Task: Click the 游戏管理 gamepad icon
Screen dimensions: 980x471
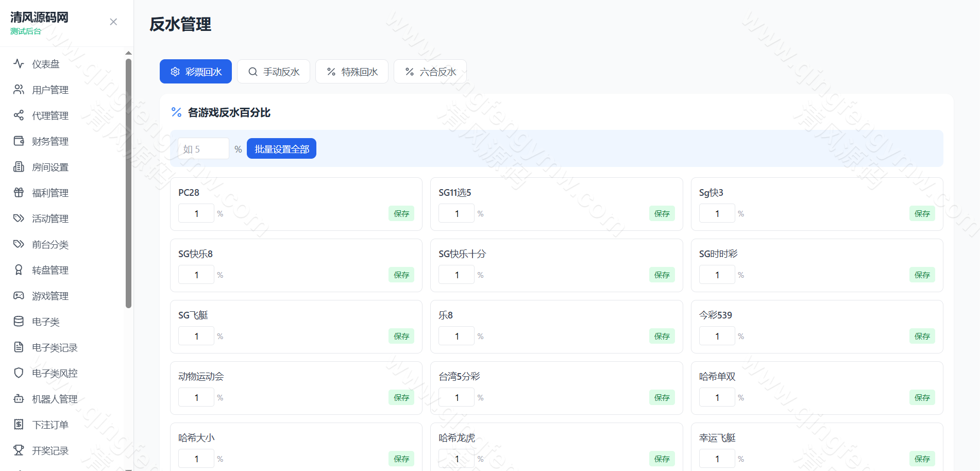Action: pos(19,295)
